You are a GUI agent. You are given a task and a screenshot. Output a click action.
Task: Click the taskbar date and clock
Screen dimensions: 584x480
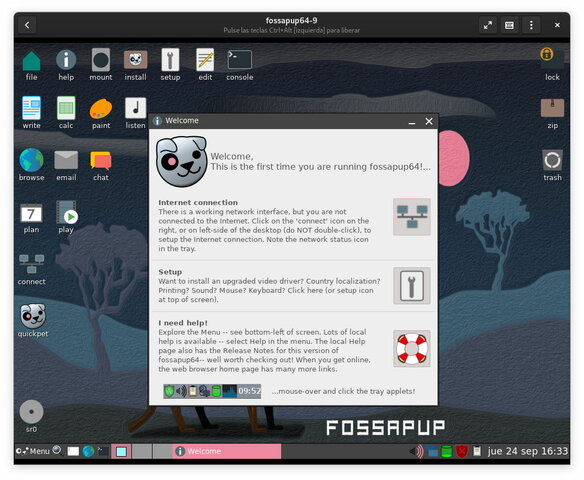528,451
